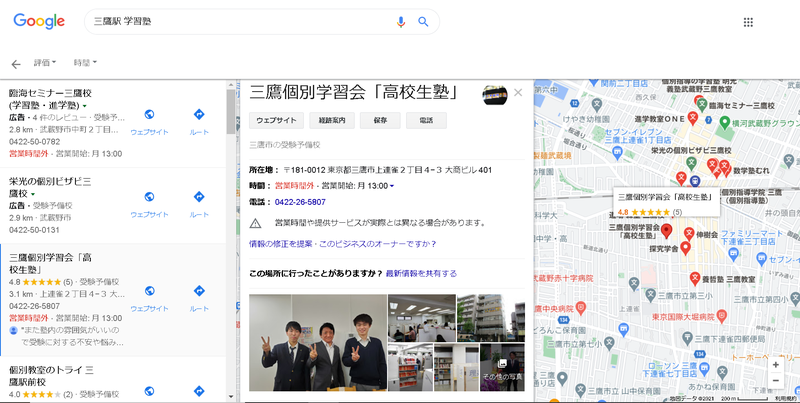Click the 0422-50-0782 phone number text
This screenshot has width=800, height=403.
pyautogui.click(x=34, y=142)
